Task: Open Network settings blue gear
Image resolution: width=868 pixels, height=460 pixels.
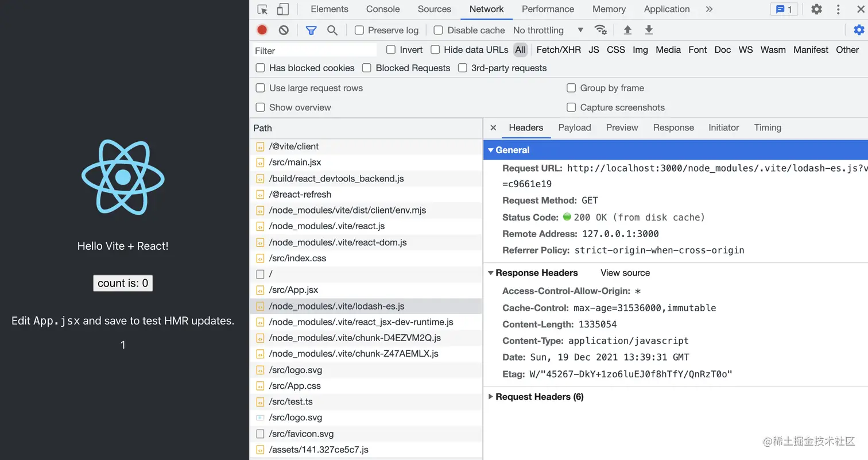Action: point(859,30)
